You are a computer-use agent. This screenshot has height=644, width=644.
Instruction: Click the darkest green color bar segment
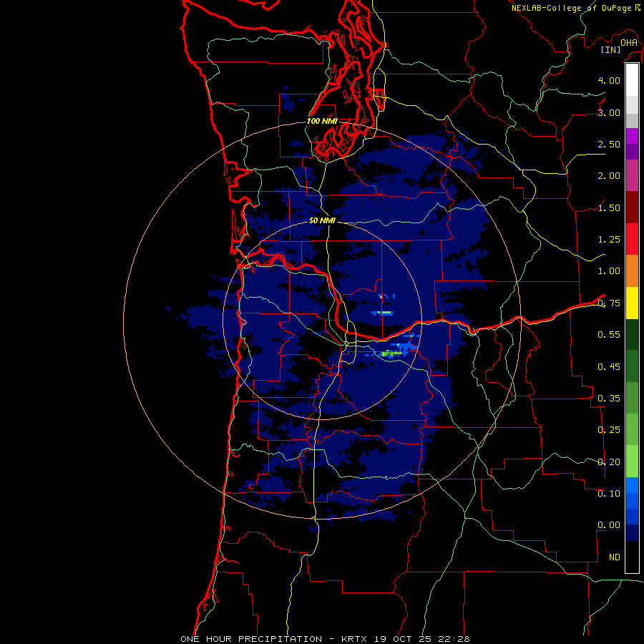pos(632,334)
